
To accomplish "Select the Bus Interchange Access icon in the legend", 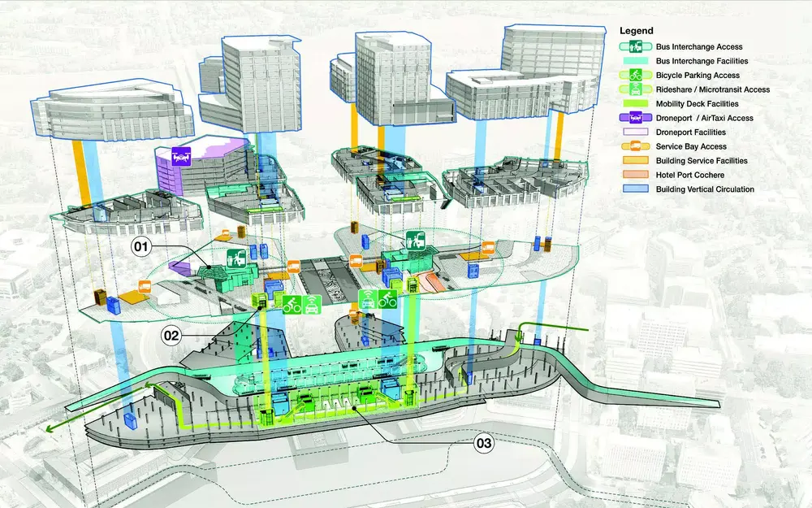I will 637,46.
